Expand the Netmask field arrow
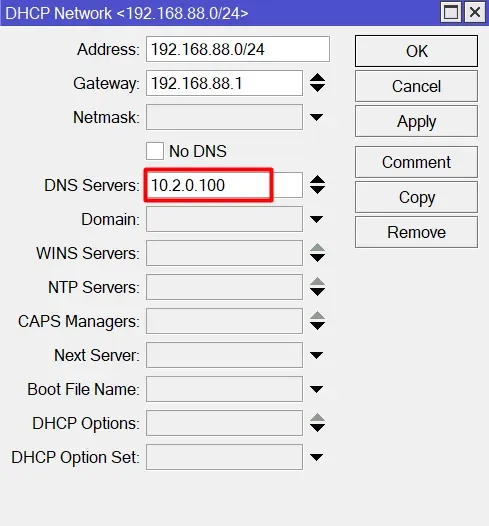 click(x=317, y=117)
